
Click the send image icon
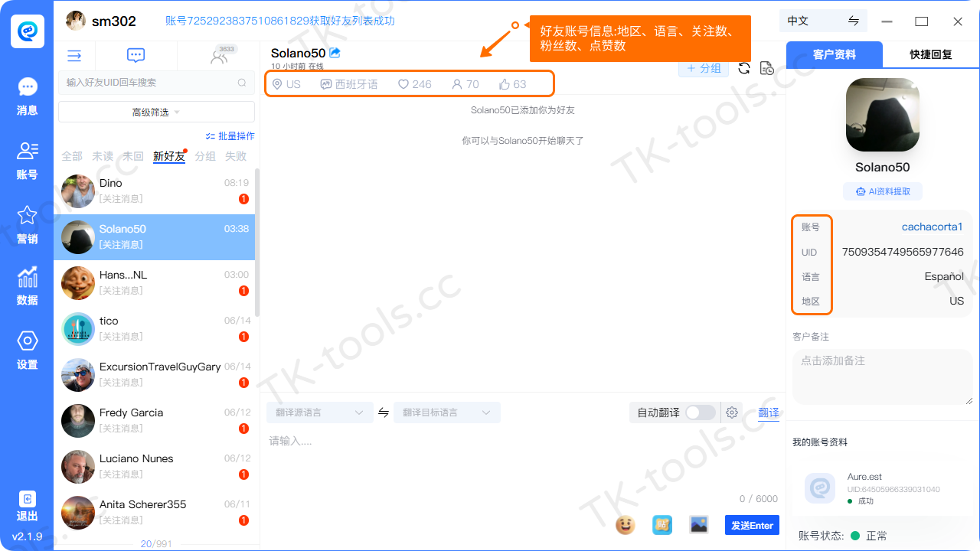coord(699,524)
